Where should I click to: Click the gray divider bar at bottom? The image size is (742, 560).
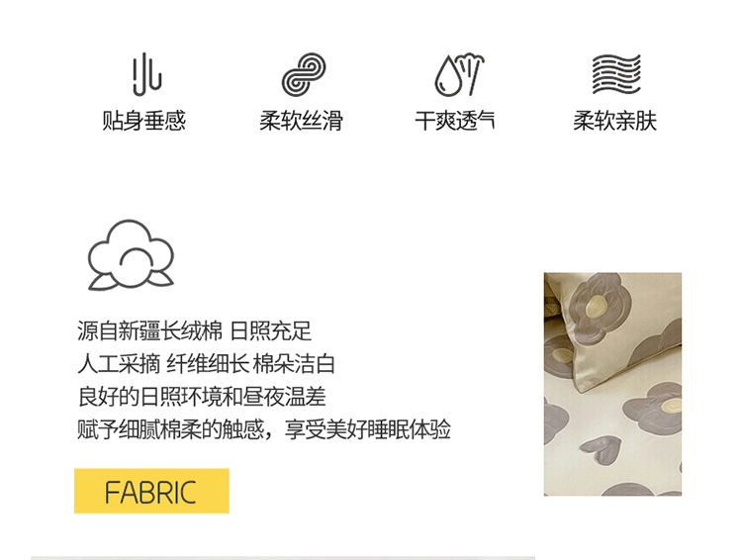(283, 558)
